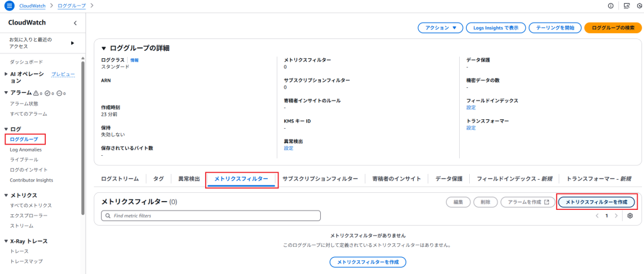The width and height of the screenshot is (644, 274).
Task: Click テーリングを開始 button
Action: (555, 28)
